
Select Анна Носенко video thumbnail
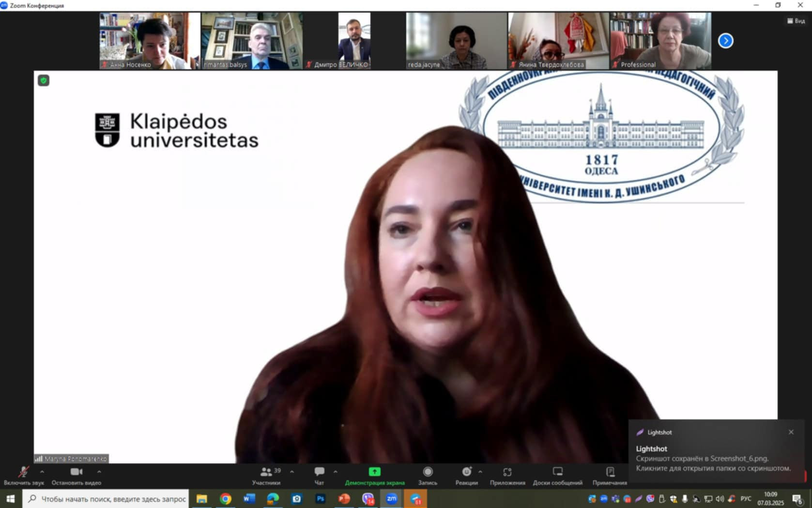point(150,41)
